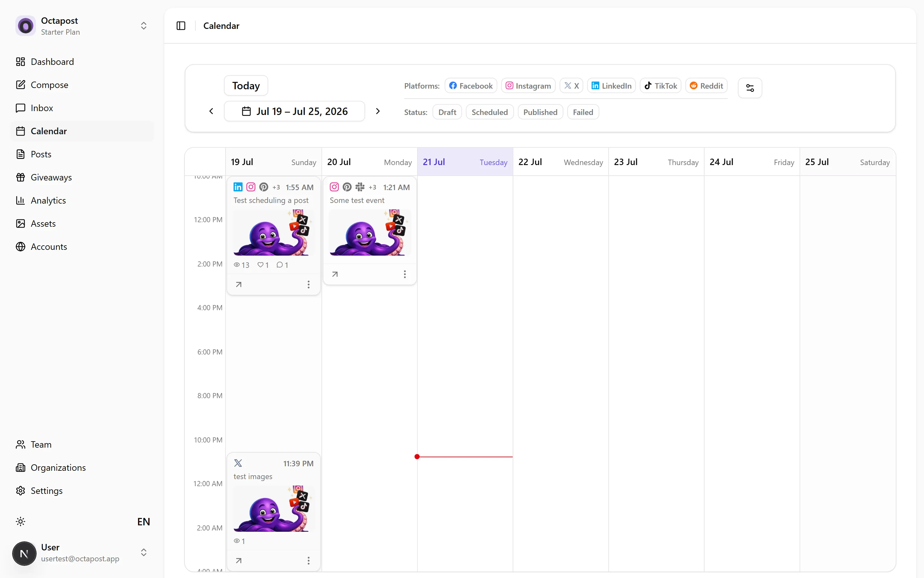Click the views count on 1:55 AM post
The width and height of the screenshot is (924, 578).
click(241, 265)
